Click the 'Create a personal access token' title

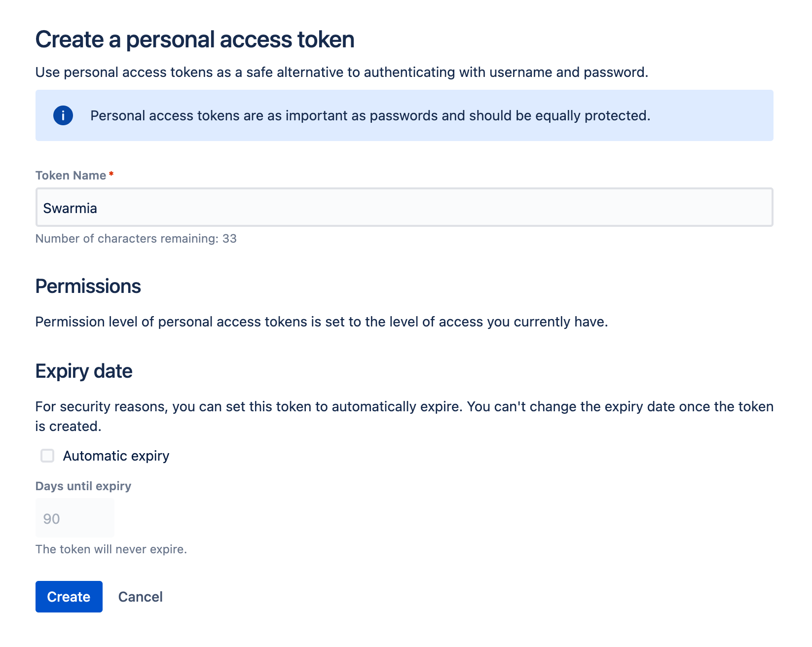click(x=195, y=39)
